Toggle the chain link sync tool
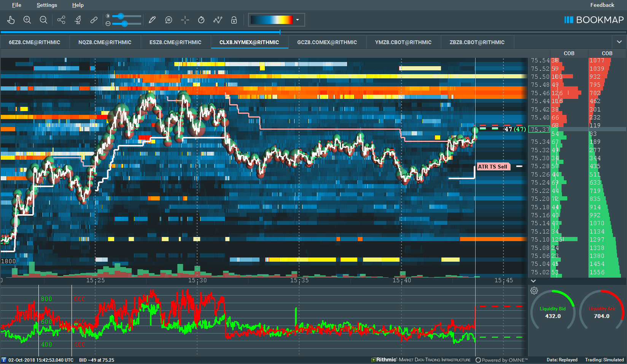Image resolution: width=627 pixels, height=364 pixels. 94,20
